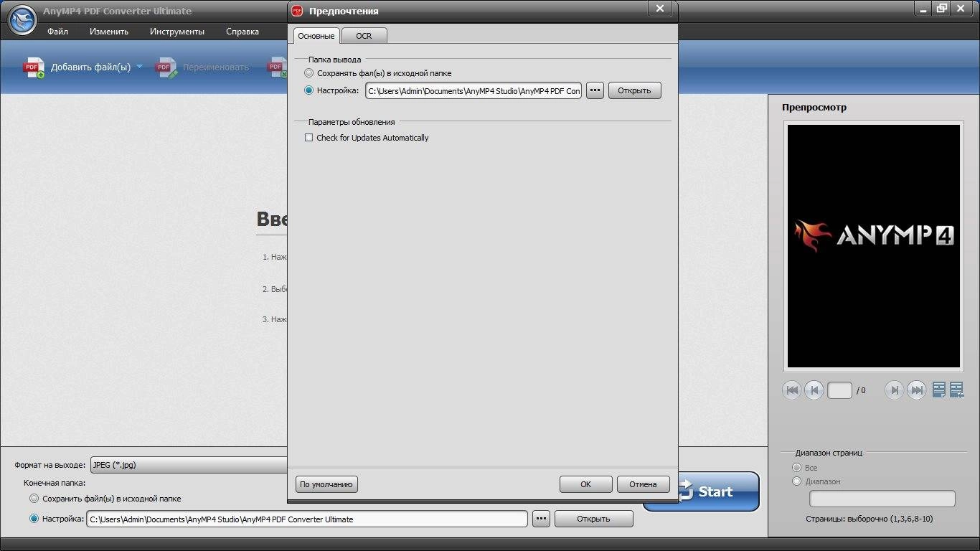This screenshot has height=551, width=980.
Task: Select the Настройка radio in Preferences dialog
Action: pos(309,90)
